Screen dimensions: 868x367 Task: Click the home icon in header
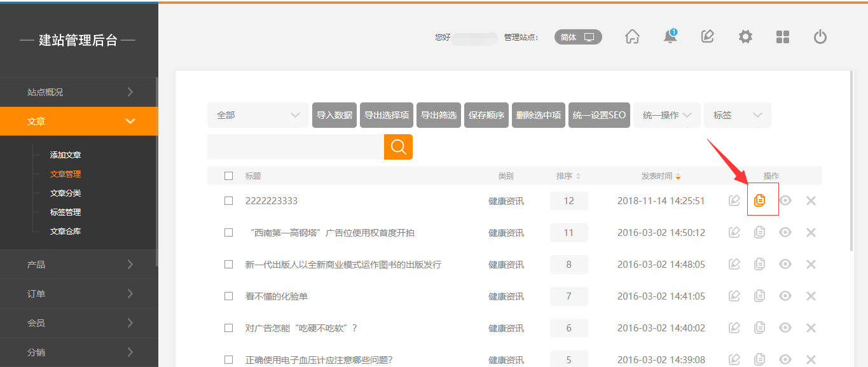click(x=632, y=37)
